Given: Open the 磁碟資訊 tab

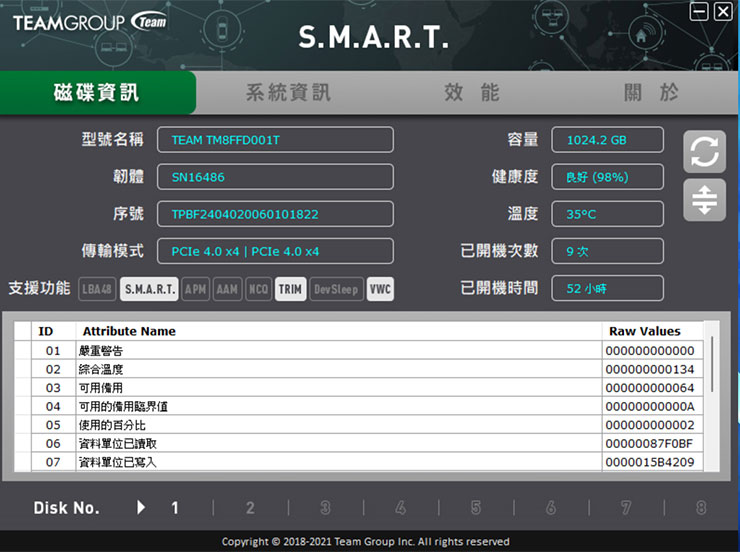Looking at the screenshot, I should tap(98, 92).
